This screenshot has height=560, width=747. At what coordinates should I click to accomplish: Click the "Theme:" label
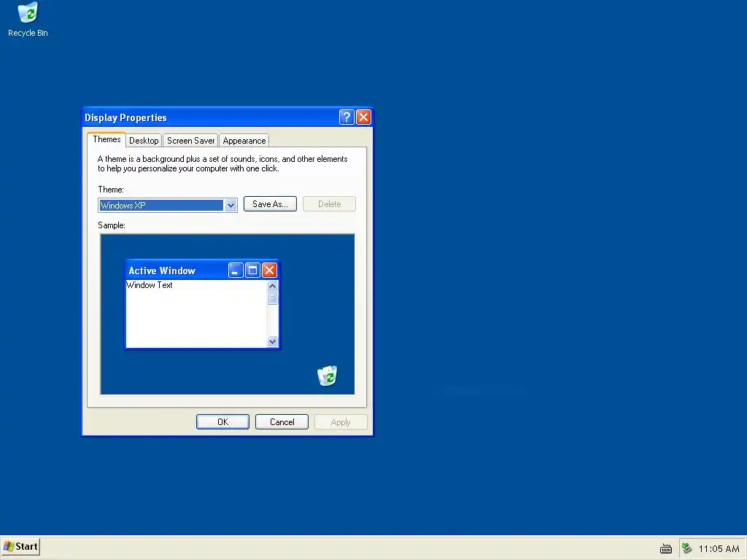coord(111,190)
